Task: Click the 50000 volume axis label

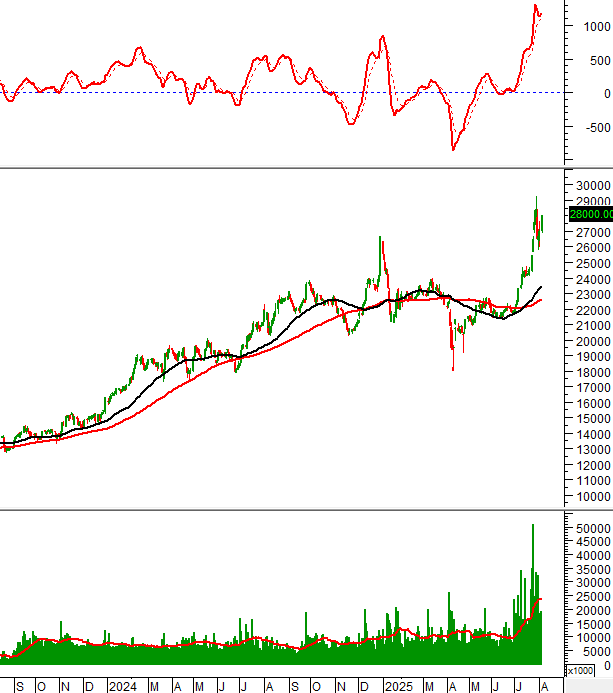Action: (594, 529)
